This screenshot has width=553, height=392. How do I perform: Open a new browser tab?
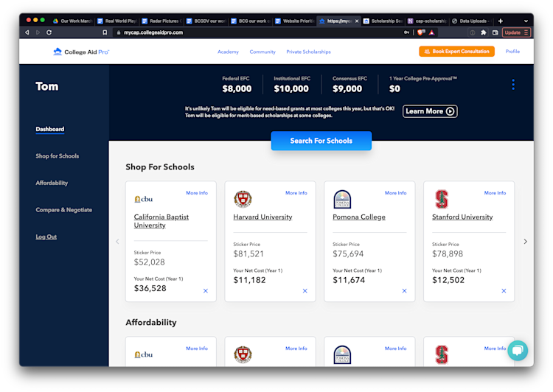501,21
